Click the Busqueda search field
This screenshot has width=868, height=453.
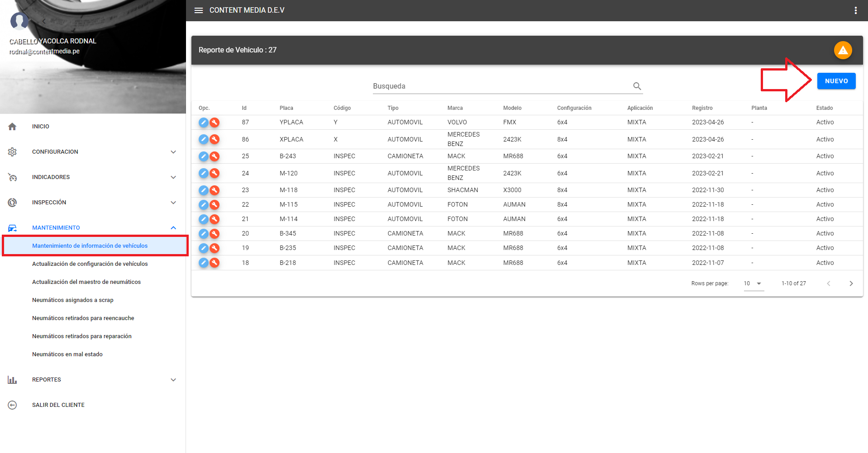pos(500,86)
